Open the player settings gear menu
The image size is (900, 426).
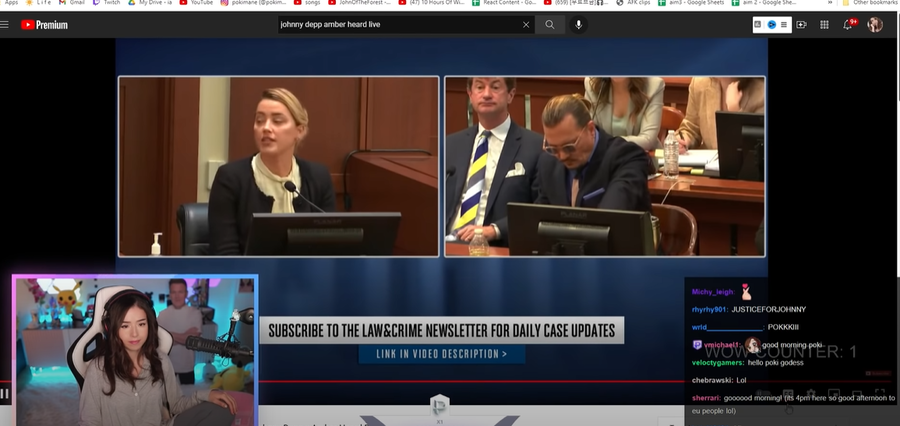coord(811,394)
